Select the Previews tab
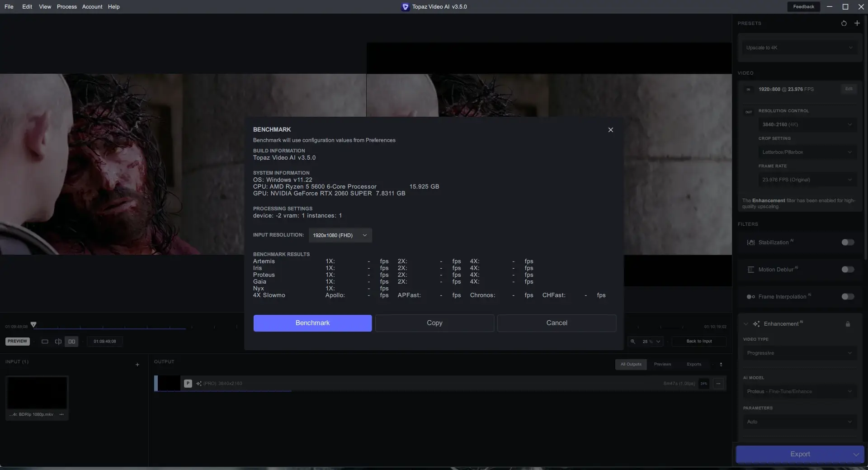868x470 pixels. pos(662,365)
